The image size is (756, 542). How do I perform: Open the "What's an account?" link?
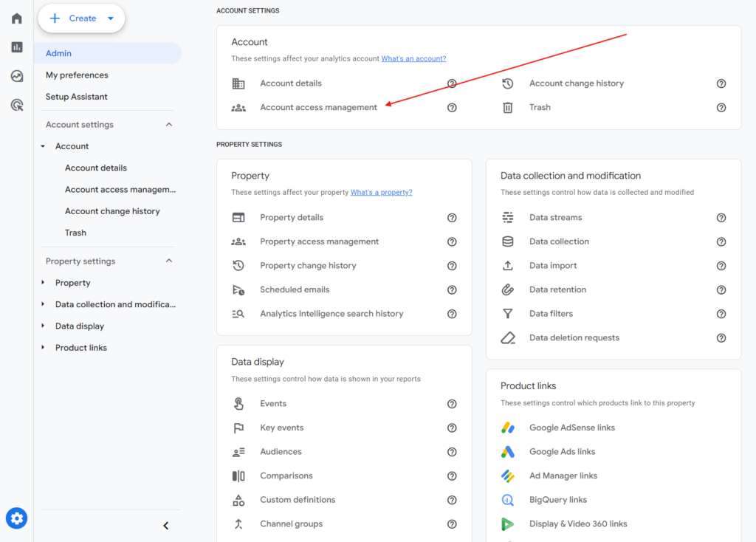[413, 58]
